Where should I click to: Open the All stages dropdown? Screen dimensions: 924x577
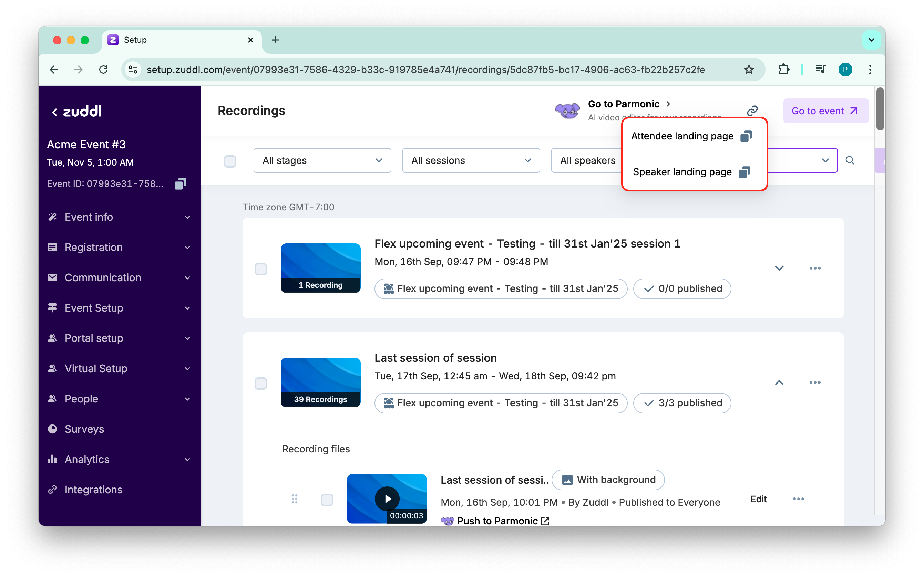(322, 161)
